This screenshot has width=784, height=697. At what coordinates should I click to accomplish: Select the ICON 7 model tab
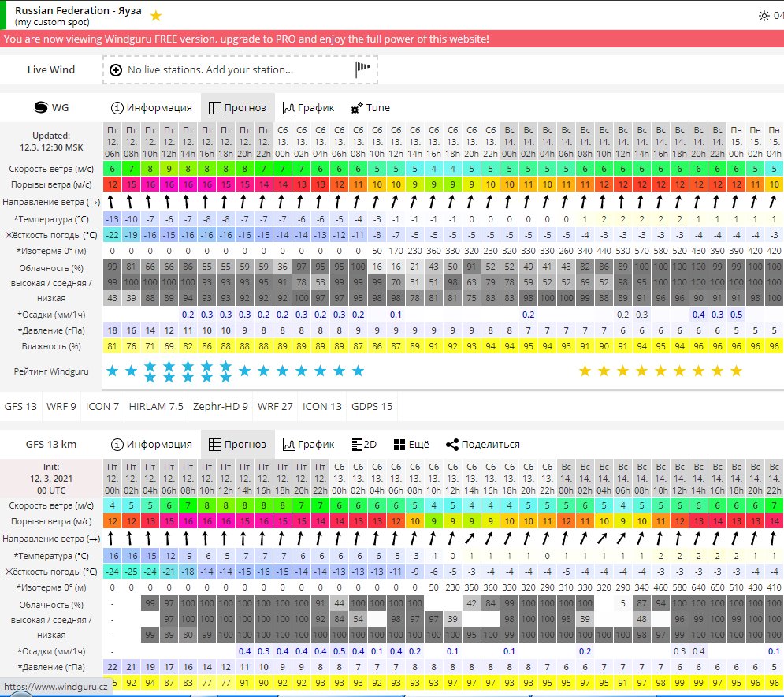pyautogui.click(x=102, y=407)
